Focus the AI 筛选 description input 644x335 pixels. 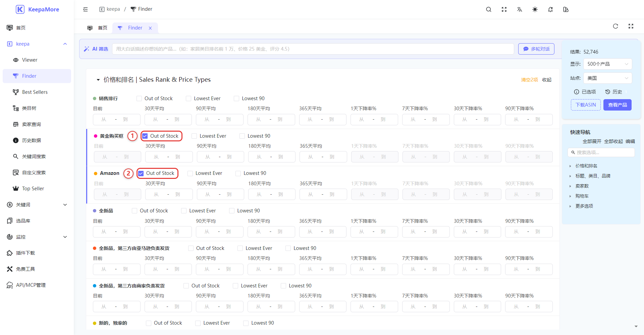313,49
